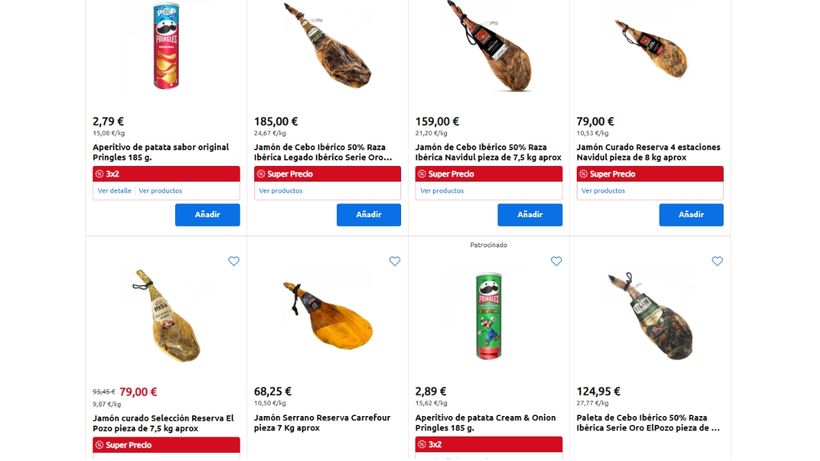Viewport: 820px width, 461px height.
Task: Click the 3x2 promo icon on Pringles original
Action: pyautogui.click(x=99, y=174)
